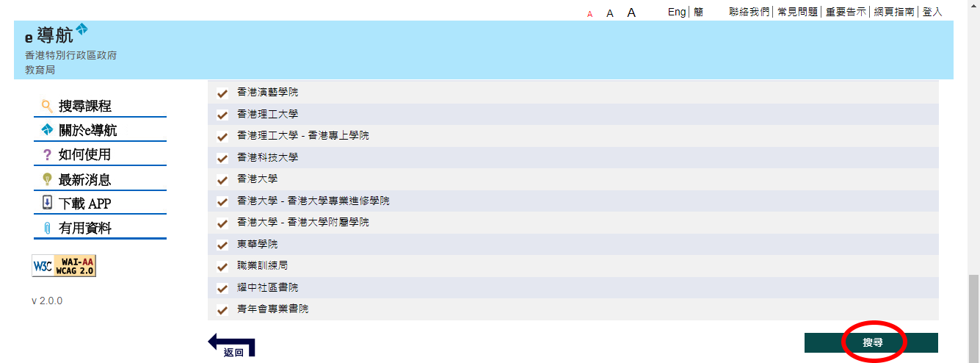Image resolution: width=980 pixels, height=363 pixels.
Task: Click the 青年會專業書院 label text
Action: pos(273,309)
